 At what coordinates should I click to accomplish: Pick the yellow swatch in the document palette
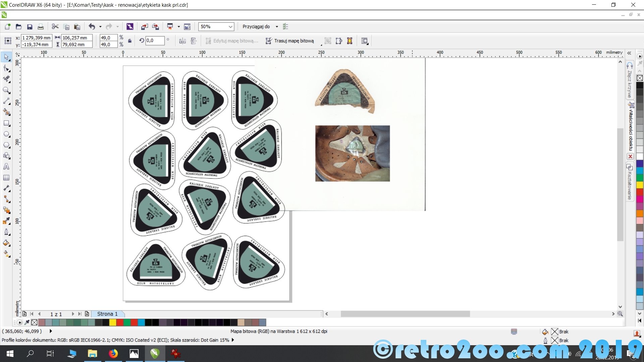[x=113, y=322]
